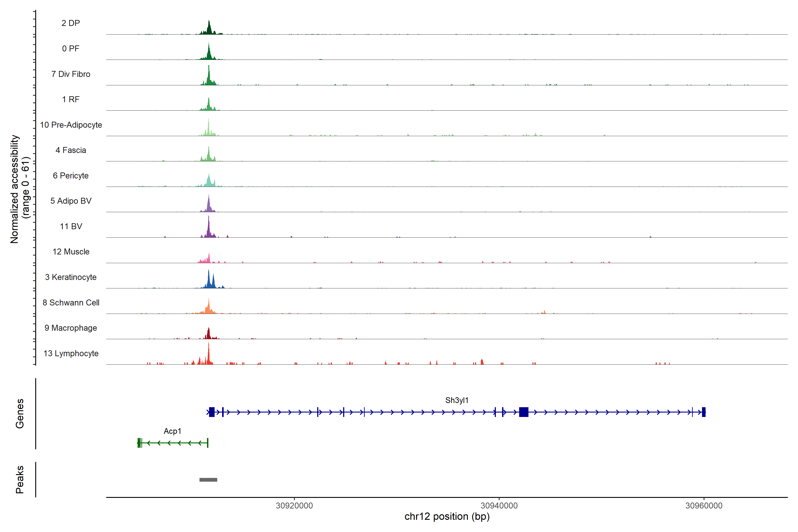Click the red 13 Lymphocyte tall peak

209,354
